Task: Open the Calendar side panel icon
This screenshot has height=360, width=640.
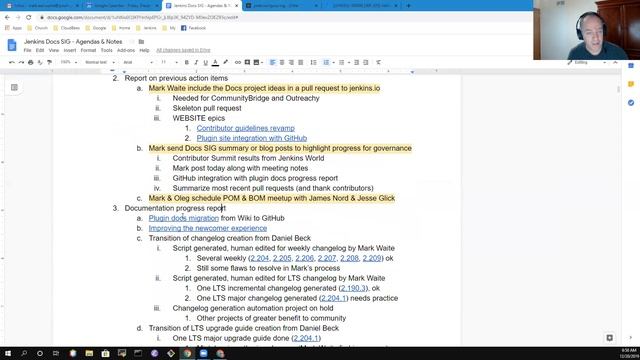Action: [631, 66]
